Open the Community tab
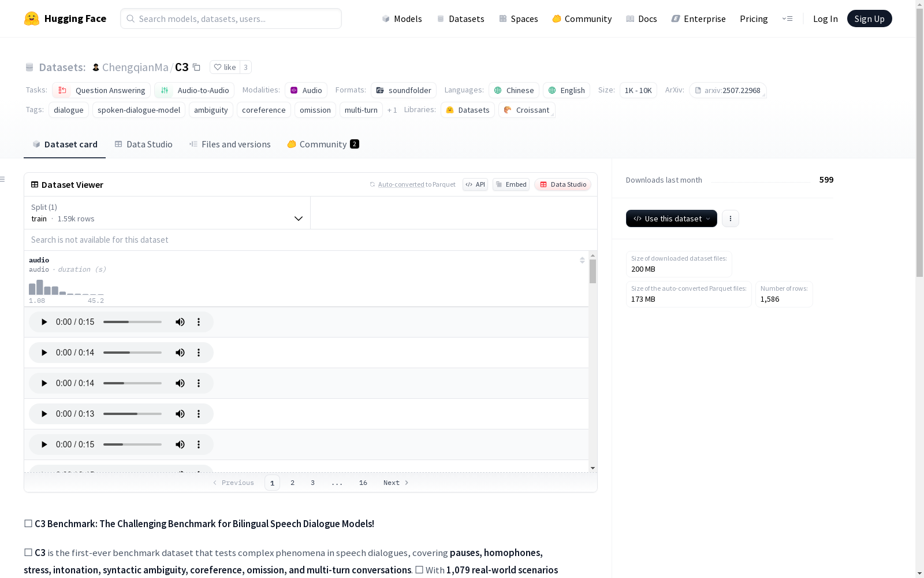This screenshot has height=578, width=924. tap(323, 144)
